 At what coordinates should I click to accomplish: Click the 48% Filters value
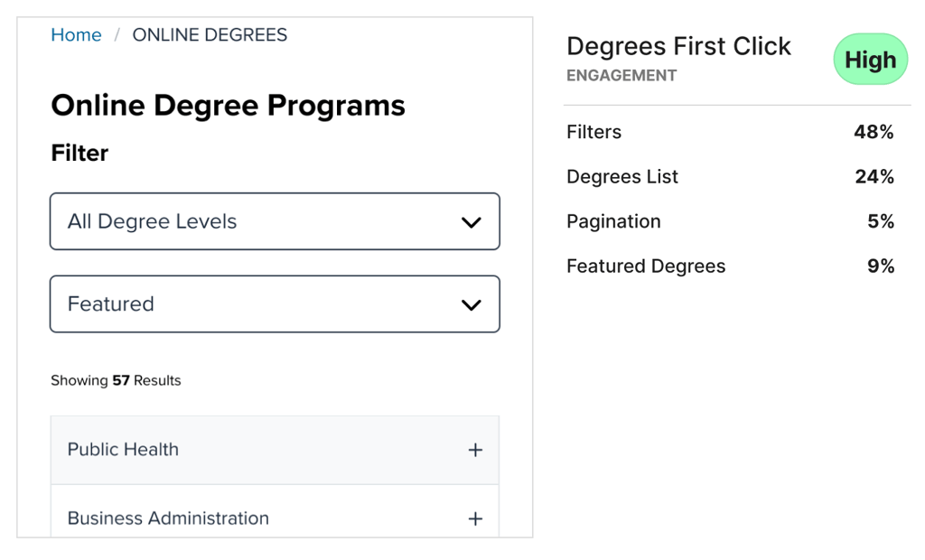tap(874, 132)
